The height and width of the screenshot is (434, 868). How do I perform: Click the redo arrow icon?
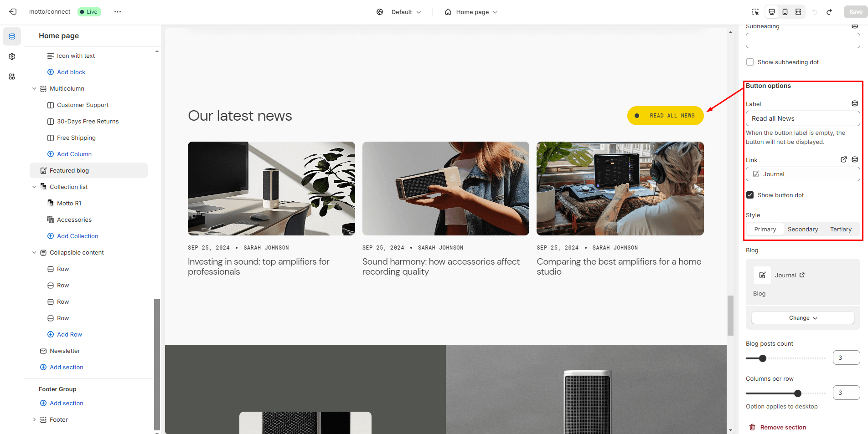point(829,12)
